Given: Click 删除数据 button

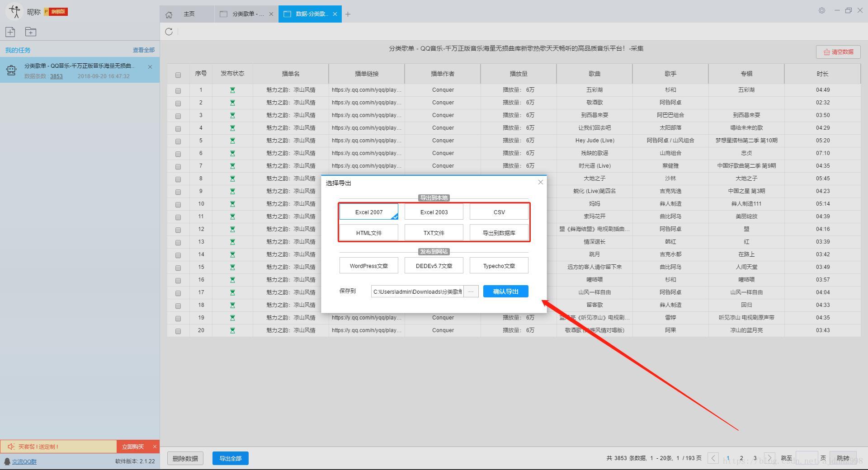Looking at the screenshot, I should point(185,458).
